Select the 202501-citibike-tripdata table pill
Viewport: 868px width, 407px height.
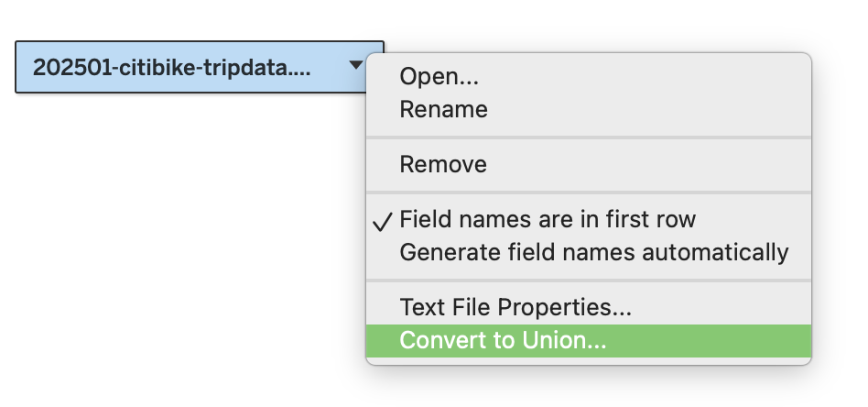pos(172,67)
